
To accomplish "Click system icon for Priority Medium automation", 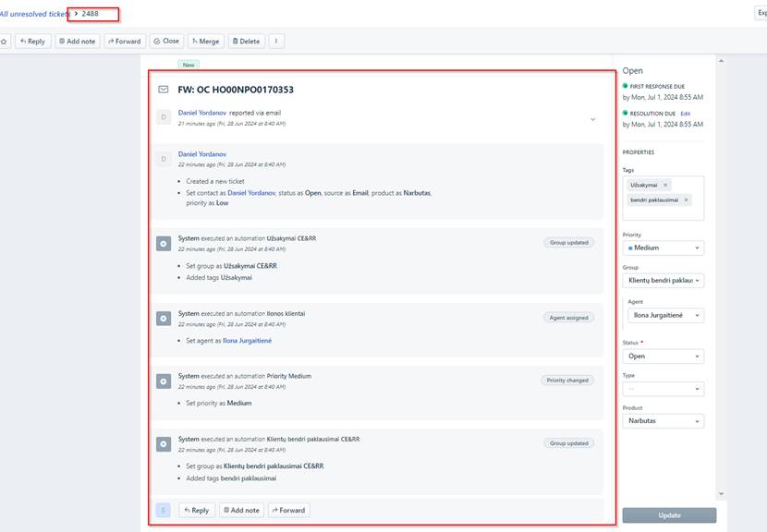I will click(x=164, y=381).
